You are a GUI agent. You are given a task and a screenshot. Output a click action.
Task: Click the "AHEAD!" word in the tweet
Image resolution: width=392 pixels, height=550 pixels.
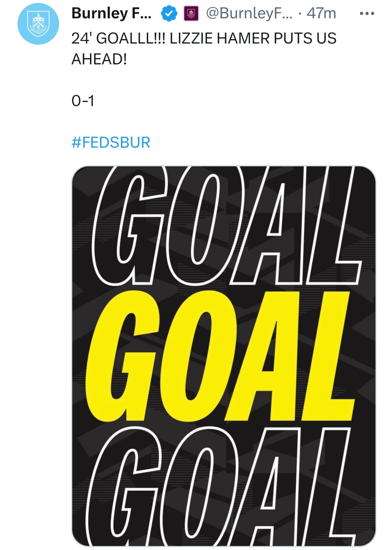tap(99, 59)
